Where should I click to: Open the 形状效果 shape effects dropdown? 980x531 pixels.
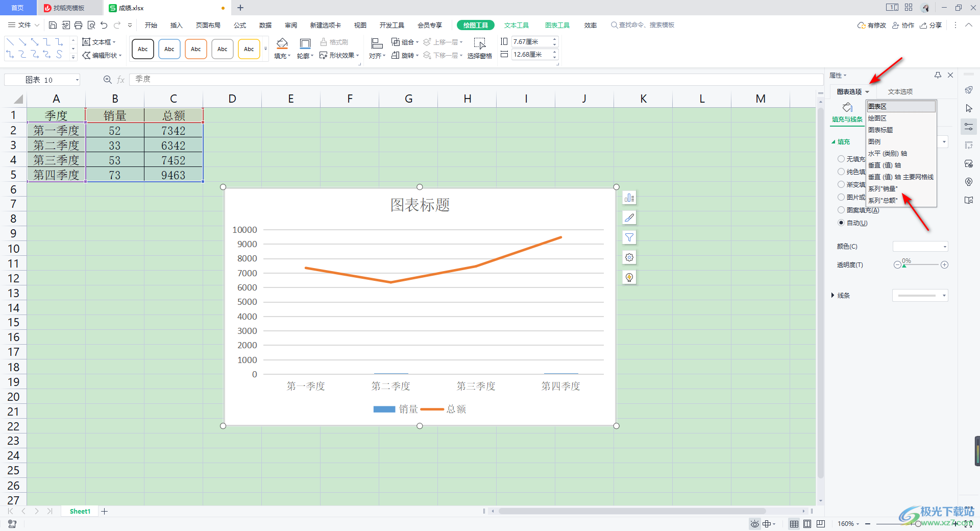339,56
